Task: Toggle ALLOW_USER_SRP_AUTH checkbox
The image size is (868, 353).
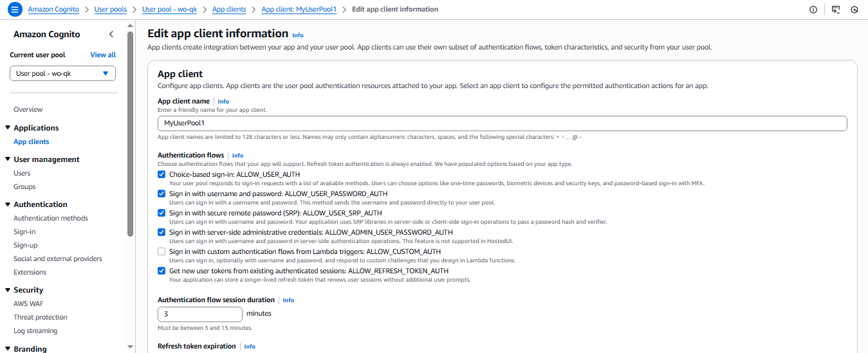Action: pos(162,213)
